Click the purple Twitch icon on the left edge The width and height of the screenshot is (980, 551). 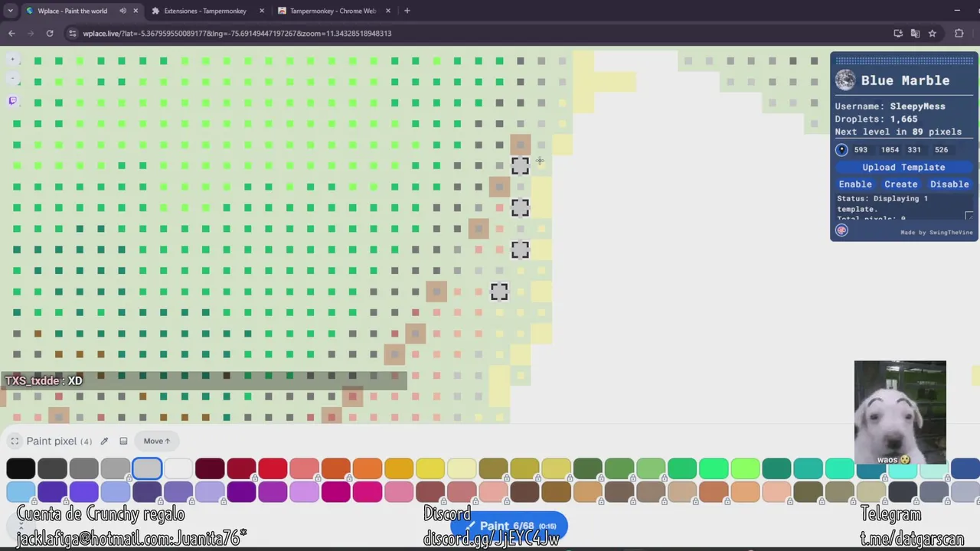(x=12, y=100)
